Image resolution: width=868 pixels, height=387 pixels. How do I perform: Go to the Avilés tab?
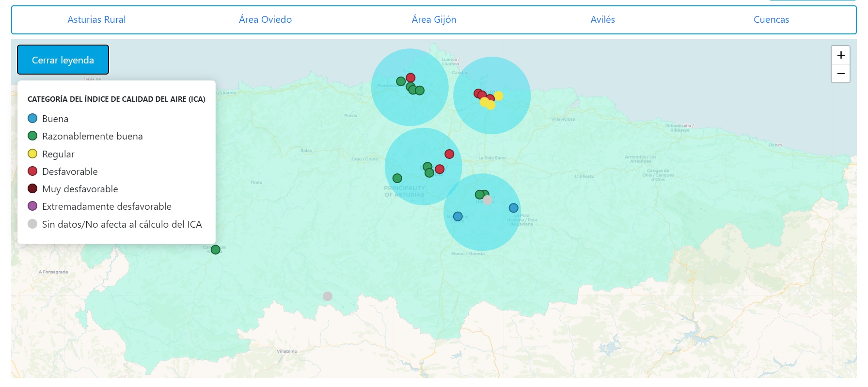coord(602,20)
